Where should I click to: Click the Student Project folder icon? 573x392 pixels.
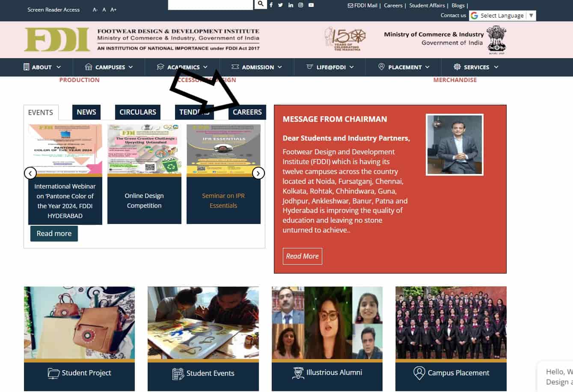click(53, 373)
